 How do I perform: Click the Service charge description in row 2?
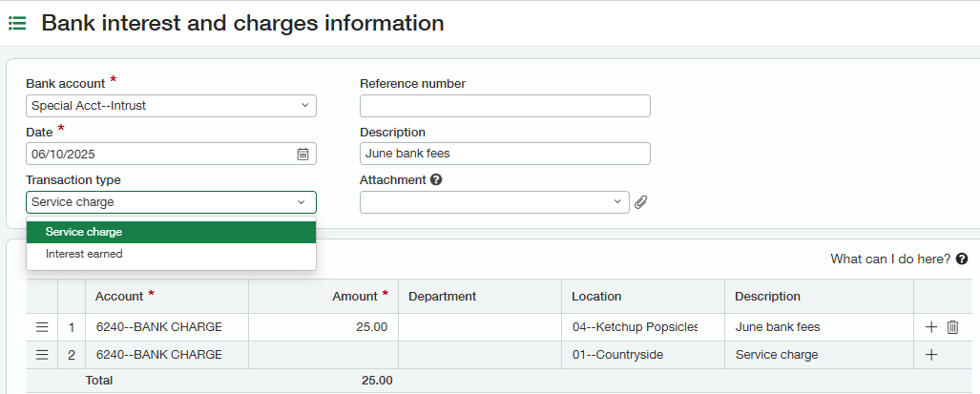820,355
